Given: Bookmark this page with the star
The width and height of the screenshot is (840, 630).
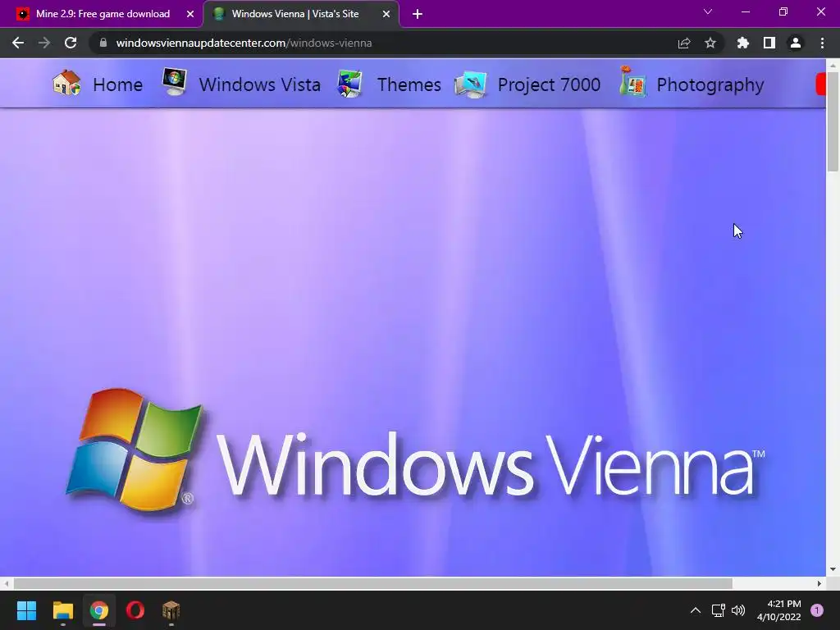Looking at the screenshot, I should [x=710, y=43].
